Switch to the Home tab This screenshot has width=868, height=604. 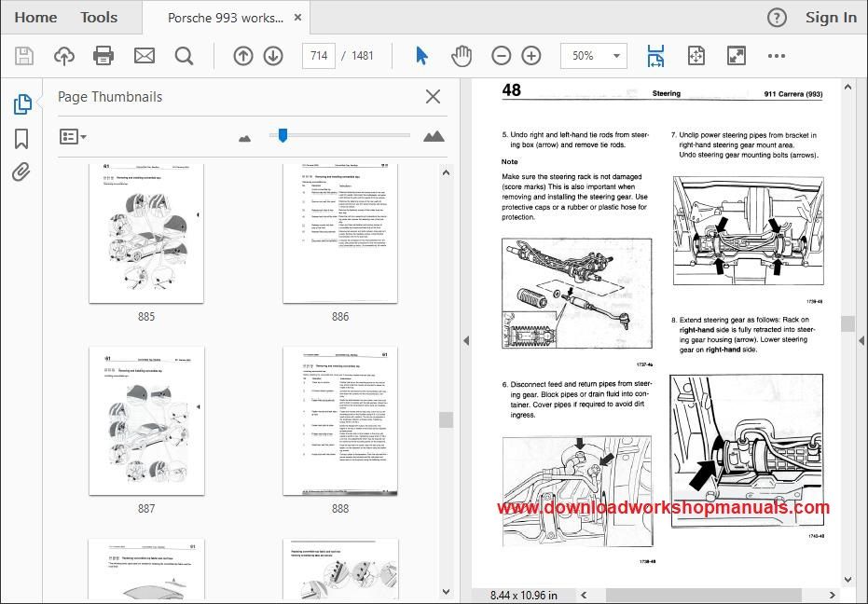pos(35,18)
